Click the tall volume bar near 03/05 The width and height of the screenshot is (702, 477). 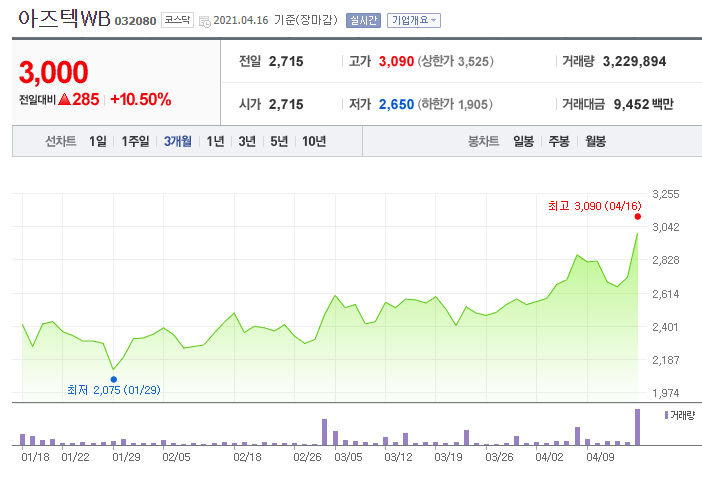point(325,432)
